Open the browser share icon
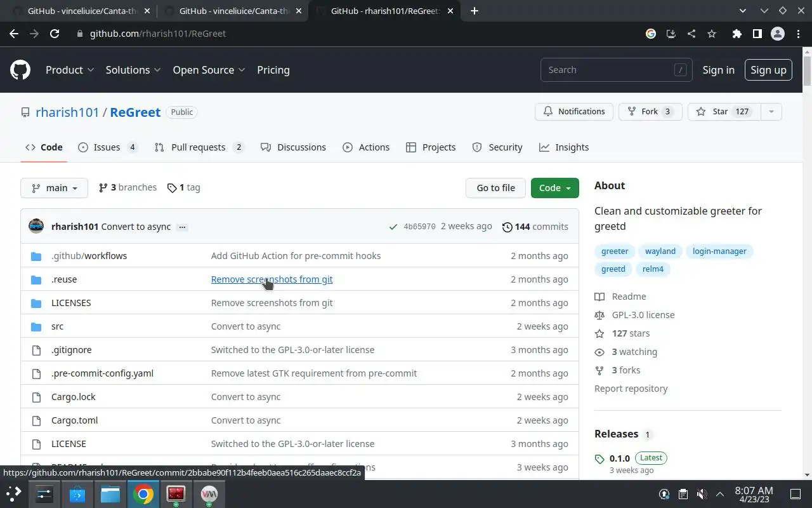Image resolution: width=812 pixels, height=508 pixels. (691, 34)
